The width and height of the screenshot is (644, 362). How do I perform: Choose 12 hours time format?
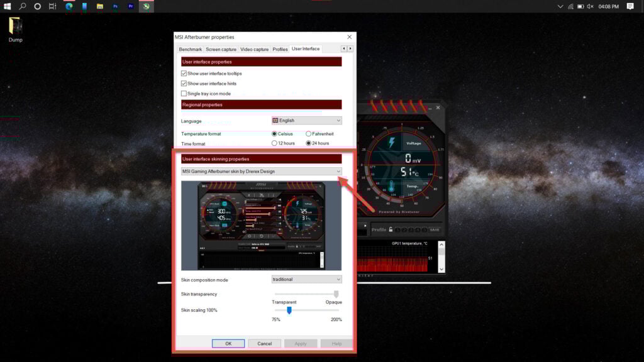274,143
